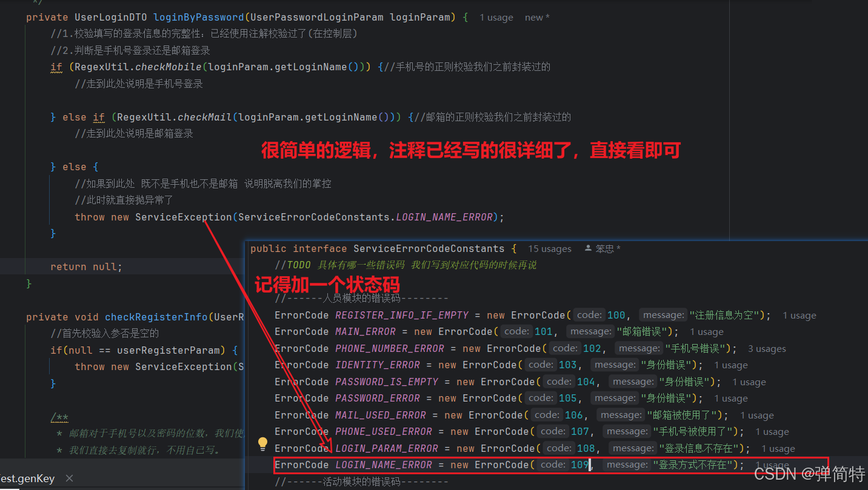868x490 pixels.
Task: Click the LOGIN_PARAM_ERROR constant name
Action: [387, 448]
